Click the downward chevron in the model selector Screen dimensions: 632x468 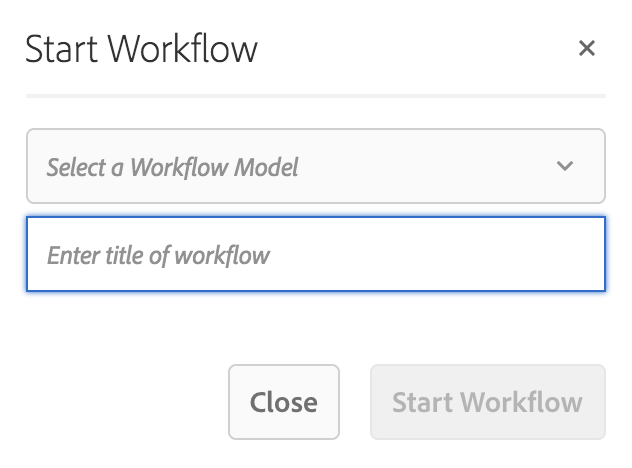[x=565, y=166]
